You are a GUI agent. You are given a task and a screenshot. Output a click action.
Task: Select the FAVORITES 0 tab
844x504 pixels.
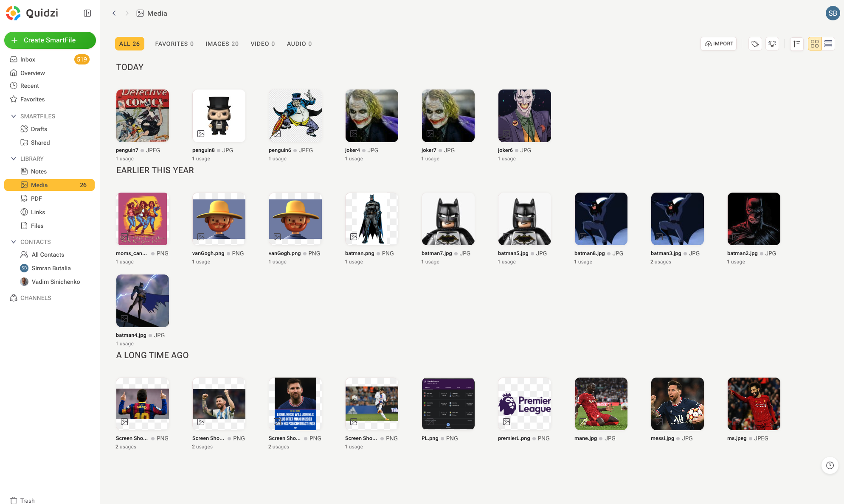coord(174,44)
